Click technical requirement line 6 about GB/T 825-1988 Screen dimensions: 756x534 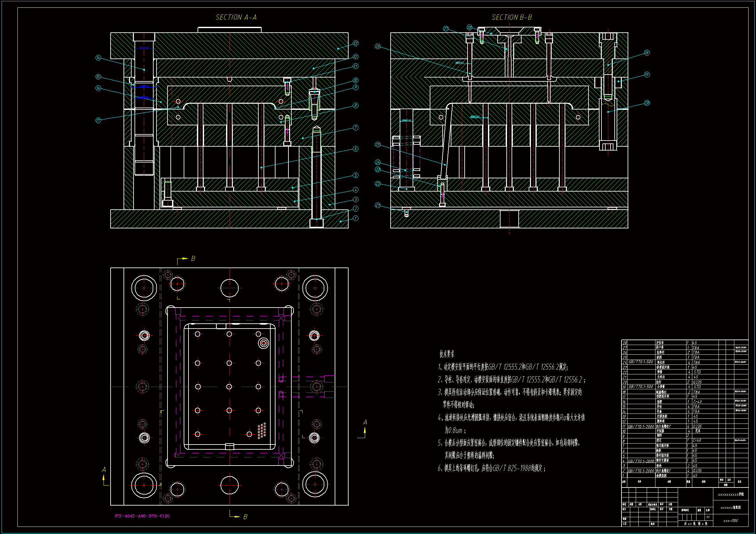[491, 468]
